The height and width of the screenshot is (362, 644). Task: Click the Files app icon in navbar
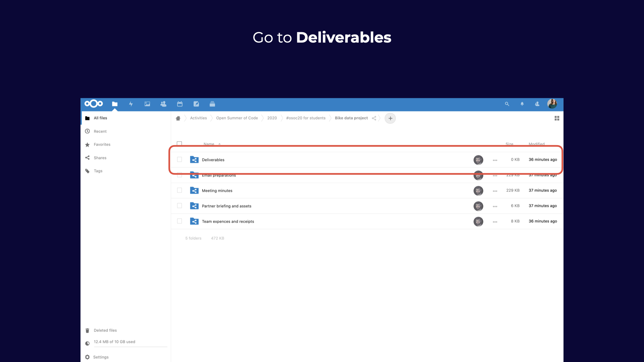(115, 104)
